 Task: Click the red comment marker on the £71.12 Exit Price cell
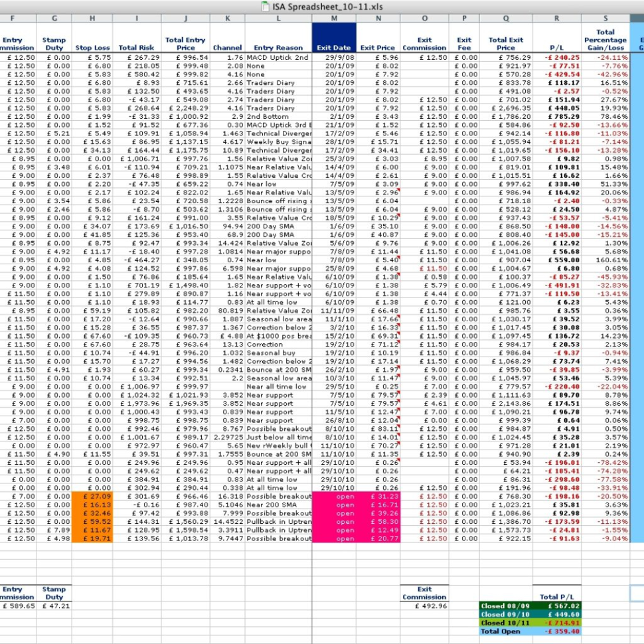coord(399,341)
